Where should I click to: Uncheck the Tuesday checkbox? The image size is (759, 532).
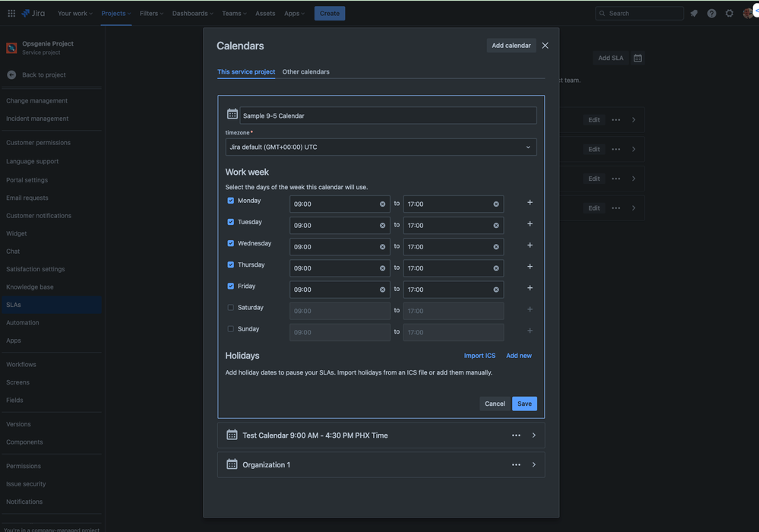point(231,222)
